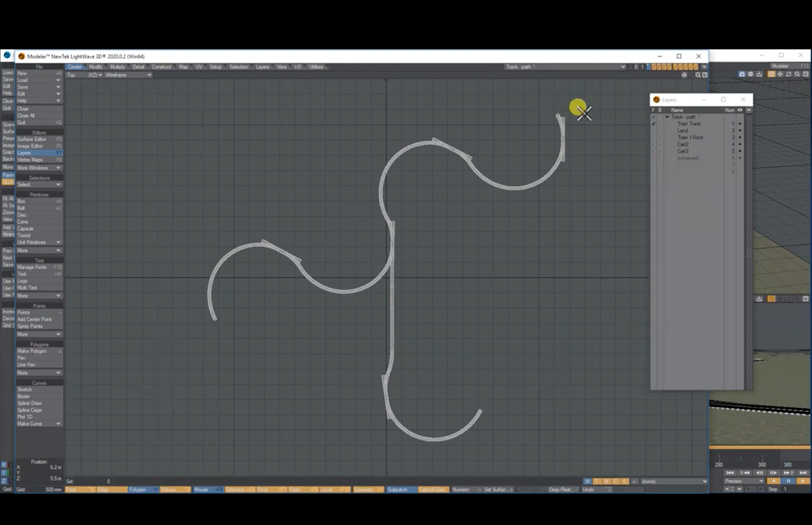Viewport: 812px width, 525px height.
Task: Play animation in reverse in Layout
Action: pyautogui.click(x=773, y=481)
